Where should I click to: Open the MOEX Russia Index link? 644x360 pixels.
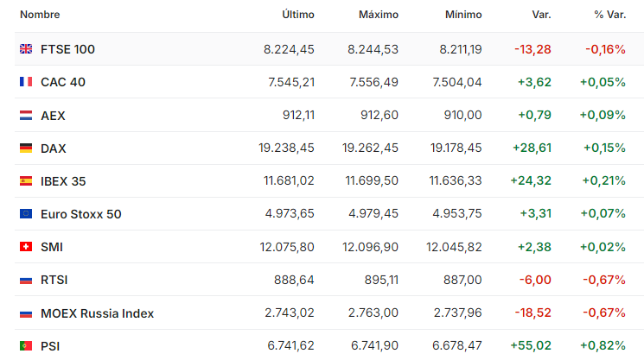(98, 313)
